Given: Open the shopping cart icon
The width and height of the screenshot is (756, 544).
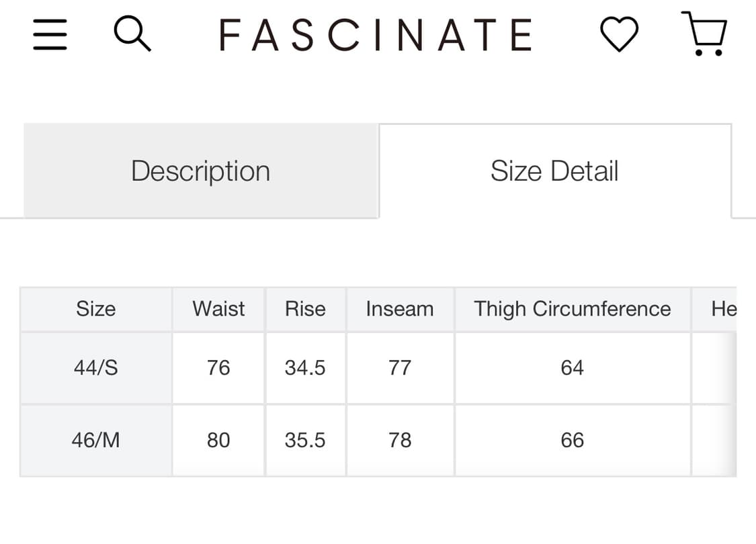Looking at the screenshot, I should (704, 34).
